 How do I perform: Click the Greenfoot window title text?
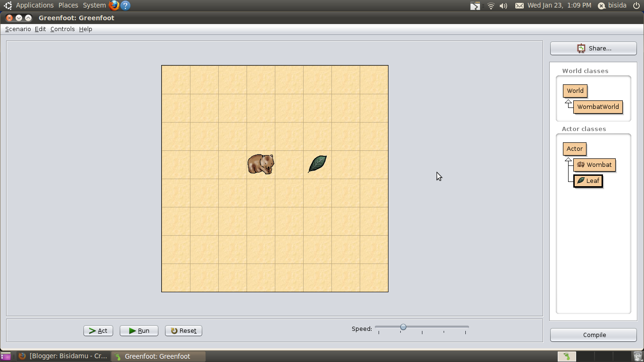(76, 18)
